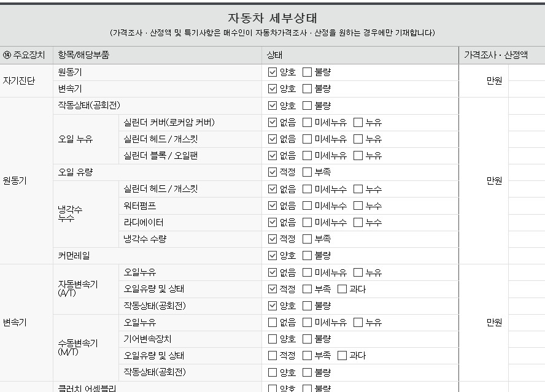The width and height of the screenshot is (545, 392).
Task: Uncheck 없음 for 냉각수 누수 실린더 헤드/개스킷
Action: 273,189
